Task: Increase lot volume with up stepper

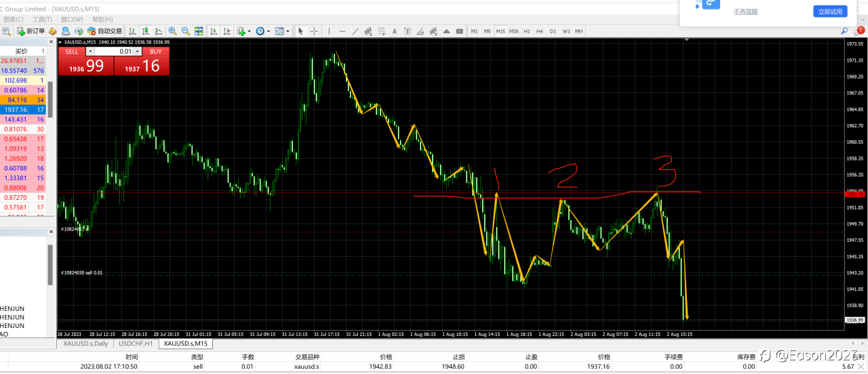Action: (138, 51)
